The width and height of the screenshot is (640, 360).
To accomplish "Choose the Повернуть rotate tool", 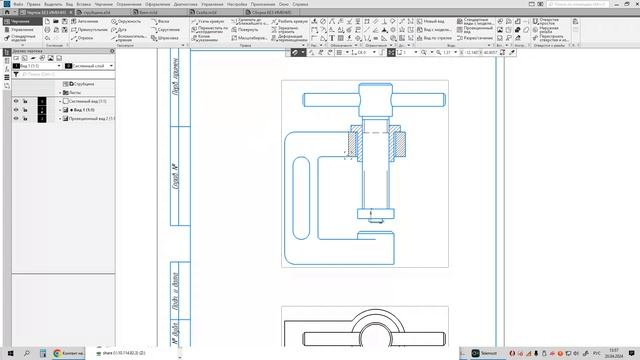I will (245, 30).
